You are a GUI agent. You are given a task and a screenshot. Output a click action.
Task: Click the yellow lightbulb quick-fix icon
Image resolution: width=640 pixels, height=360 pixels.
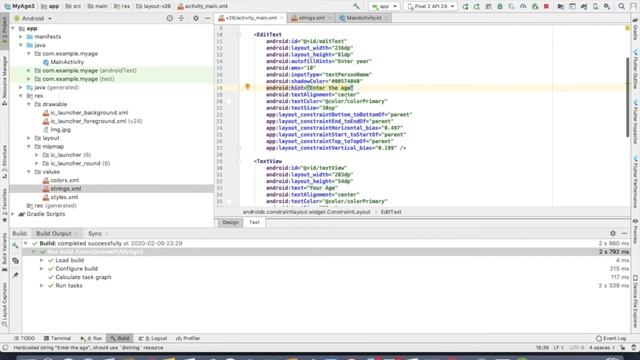click(x=247, y=87)
